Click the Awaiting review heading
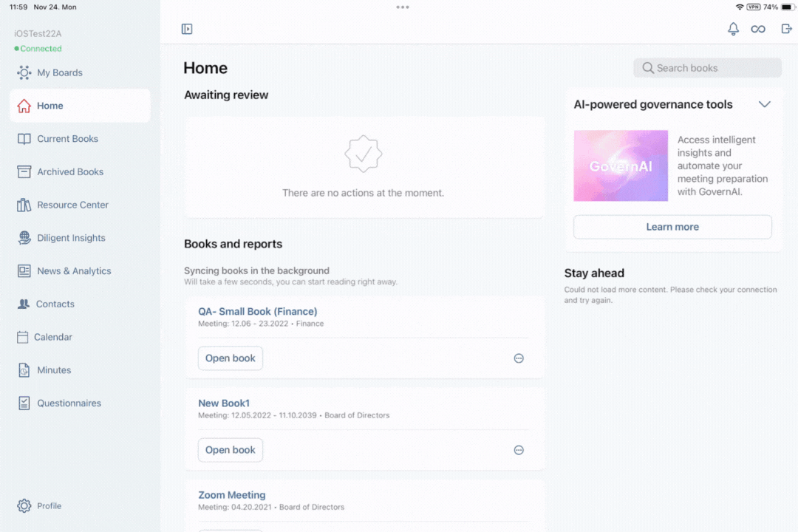The width and height of the screenshot is (798, 532). (x=226, y=95)
